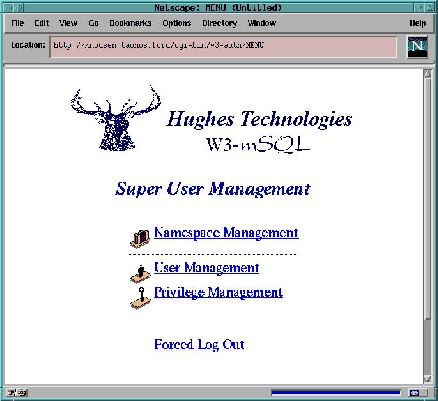Follow the Privilege Management link
This screenshot has height=401, width=438.
218,292
